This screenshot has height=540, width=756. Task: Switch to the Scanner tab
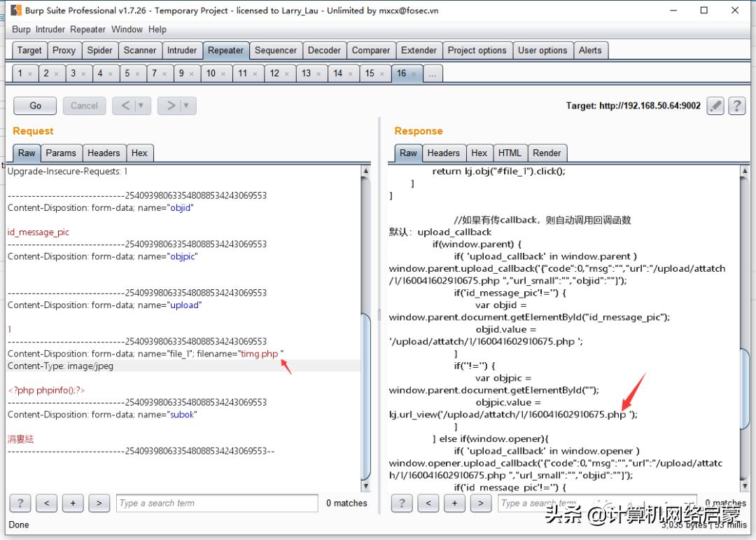tap(140, 50)
